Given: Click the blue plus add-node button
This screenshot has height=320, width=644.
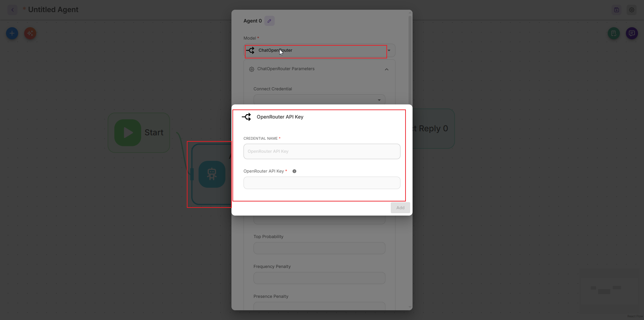Looking at the screenshot, I should click(x=12, y=33).
